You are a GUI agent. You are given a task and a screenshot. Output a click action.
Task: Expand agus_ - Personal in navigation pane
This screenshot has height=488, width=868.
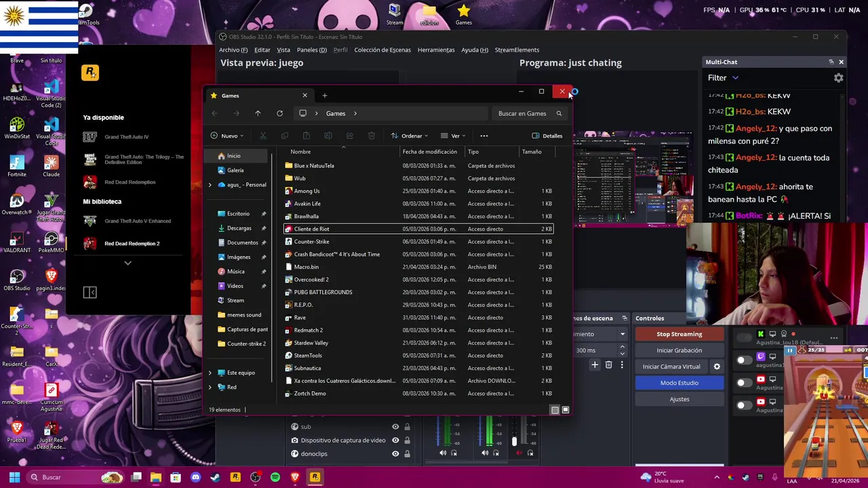tap(210, 184)
